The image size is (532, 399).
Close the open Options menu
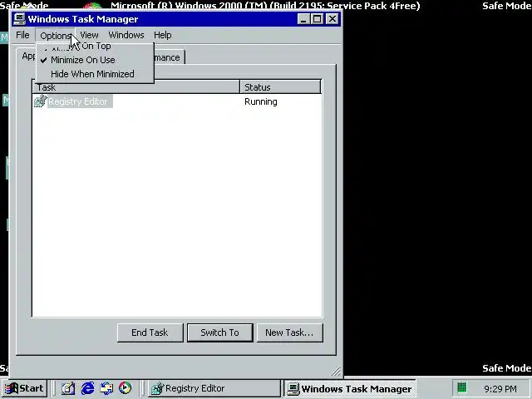(x=55, y=35)
